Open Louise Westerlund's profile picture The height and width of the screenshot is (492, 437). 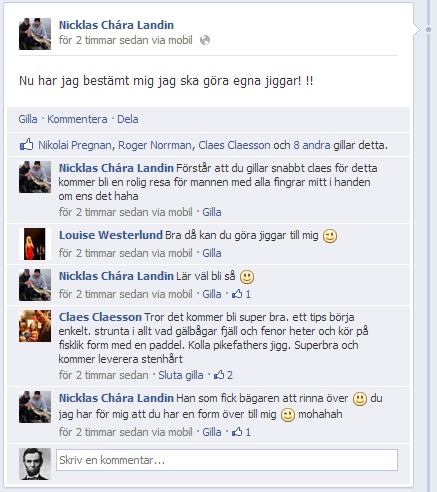(x=35, y=244)
